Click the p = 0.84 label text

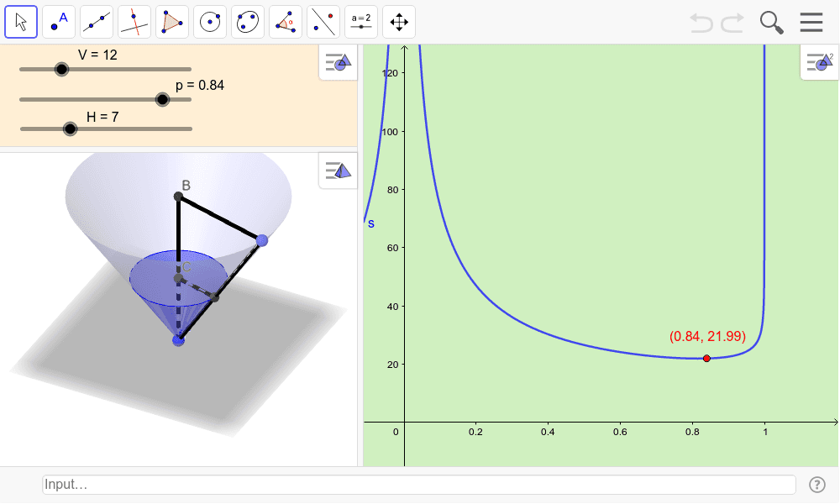200,85
